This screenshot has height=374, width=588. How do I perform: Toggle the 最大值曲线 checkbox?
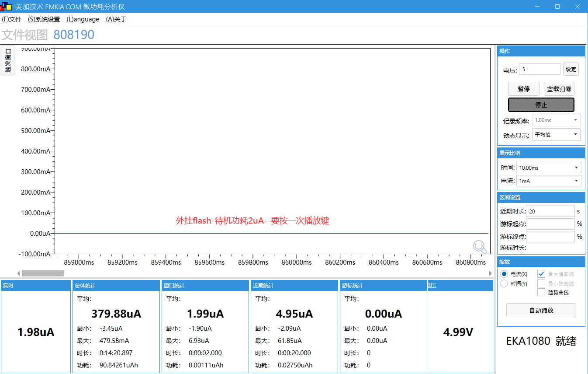[x=541, y=274]
